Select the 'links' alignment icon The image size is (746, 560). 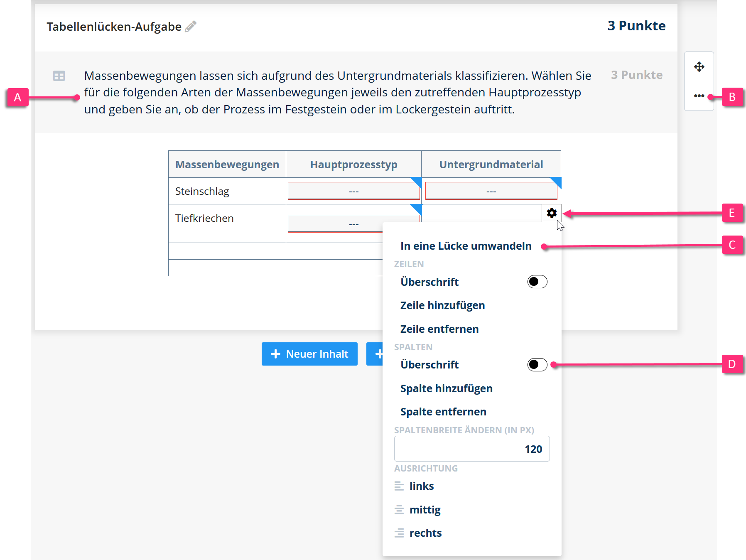(x=399, y=486)
